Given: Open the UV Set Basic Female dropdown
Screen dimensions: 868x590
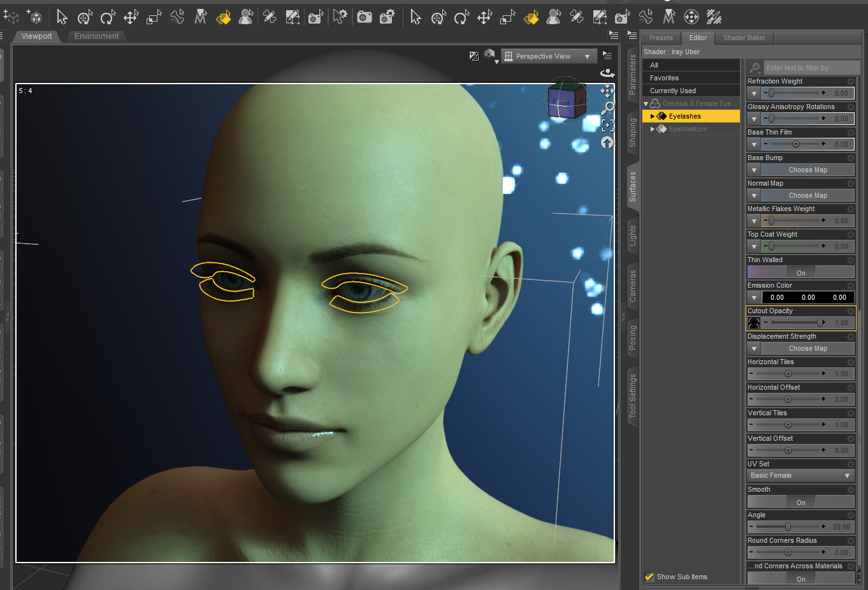Looking at the screenshot, I should (800, 476).
